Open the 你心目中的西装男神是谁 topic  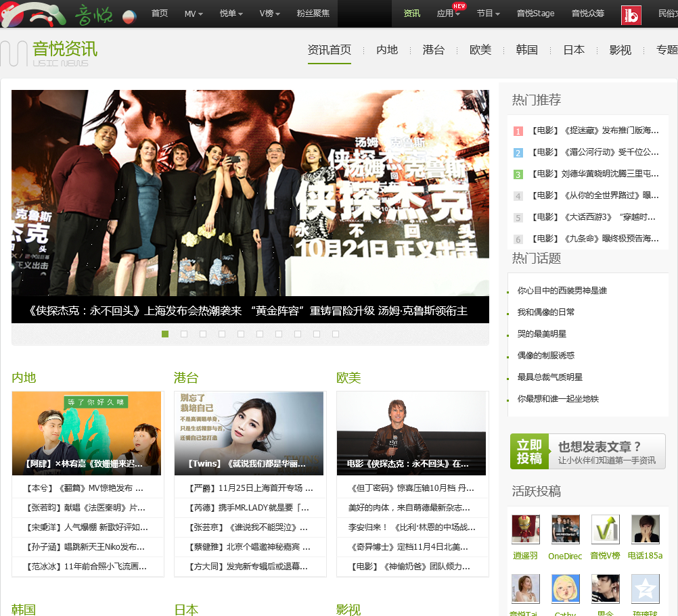pyautogui.click(x=562, y=291)
